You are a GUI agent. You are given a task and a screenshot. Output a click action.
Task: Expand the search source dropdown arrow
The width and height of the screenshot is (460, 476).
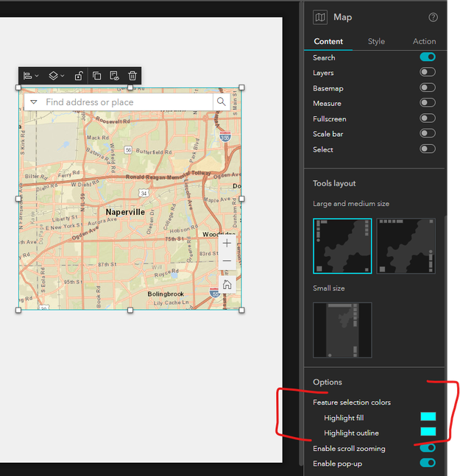coord(34,102)
